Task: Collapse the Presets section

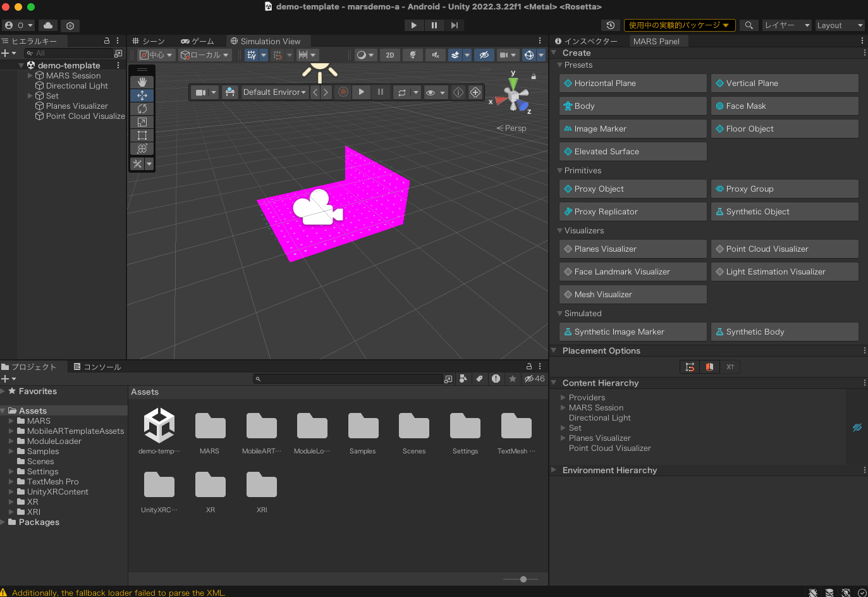Action: (559, 65)
